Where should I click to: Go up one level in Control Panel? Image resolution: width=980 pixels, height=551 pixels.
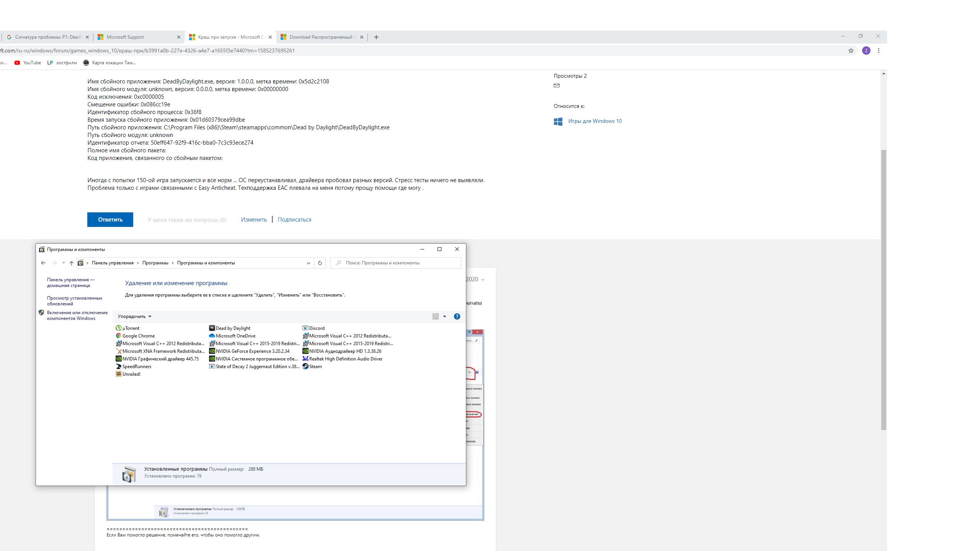(x=71, y=263)
